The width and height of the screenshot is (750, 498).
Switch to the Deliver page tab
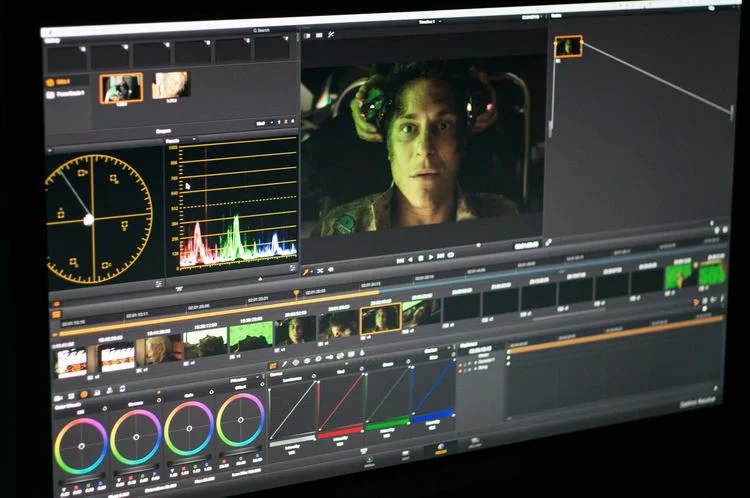pyautogui.click(x=475, y=443)
